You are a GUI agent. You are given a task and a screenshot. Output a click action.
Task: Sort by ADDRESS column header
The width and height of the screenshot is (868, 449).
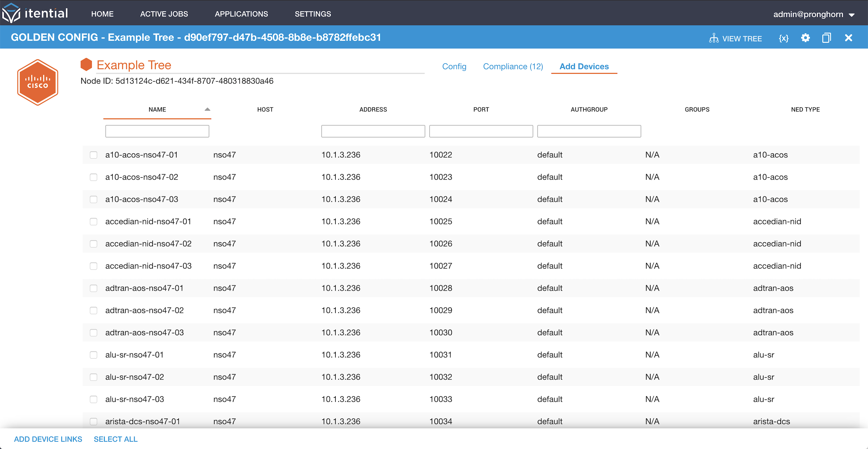pos(373,109)
